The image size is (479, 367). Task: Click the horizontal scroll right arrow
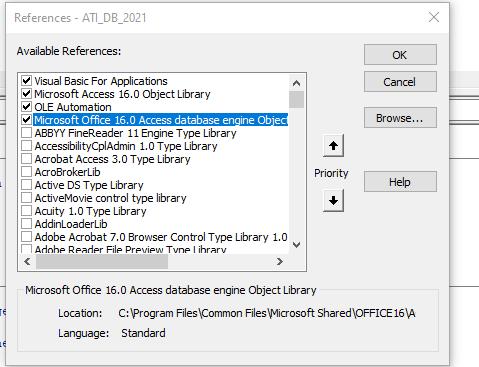[x=280, y=262]
